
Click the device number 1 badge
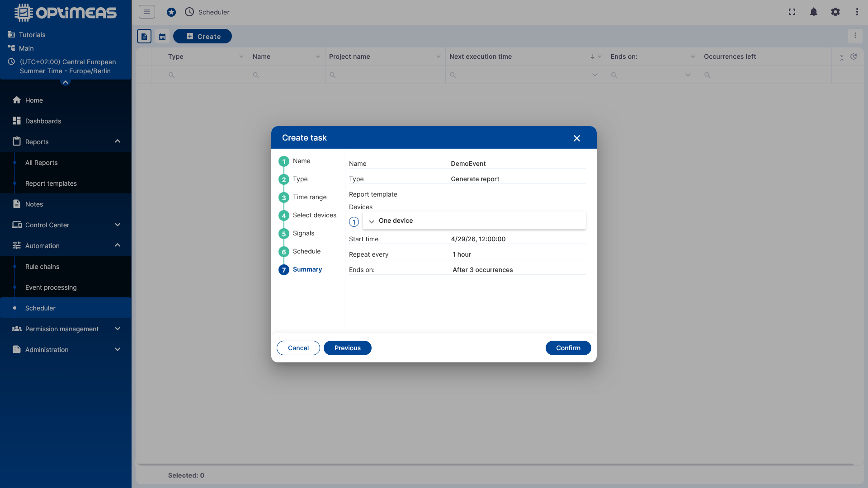click(x=354, y=222)
